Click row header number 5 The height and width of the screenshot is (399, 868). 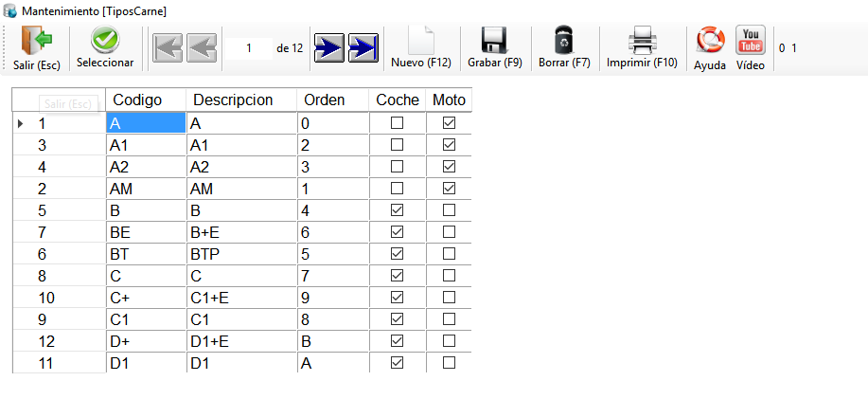(59, 210)
